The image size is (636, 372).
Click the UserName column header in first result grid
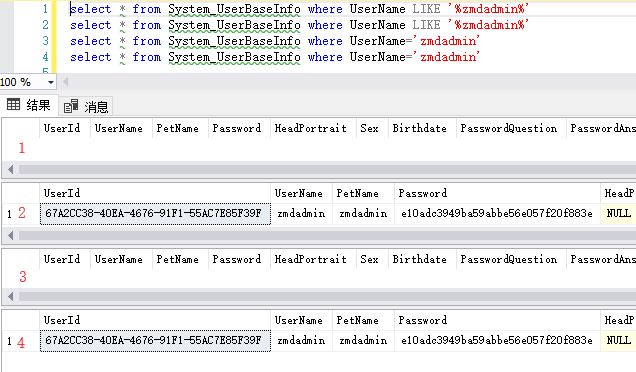[x=121, y=128]
